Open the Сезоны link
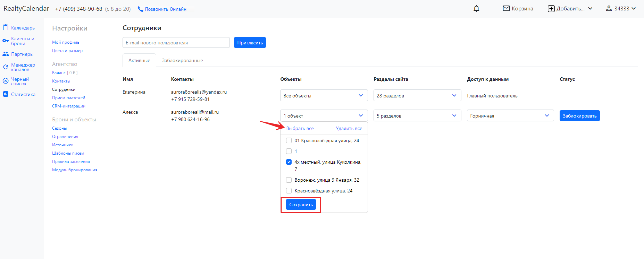This screenshot has height=259, width=644. tap(59, 128)
